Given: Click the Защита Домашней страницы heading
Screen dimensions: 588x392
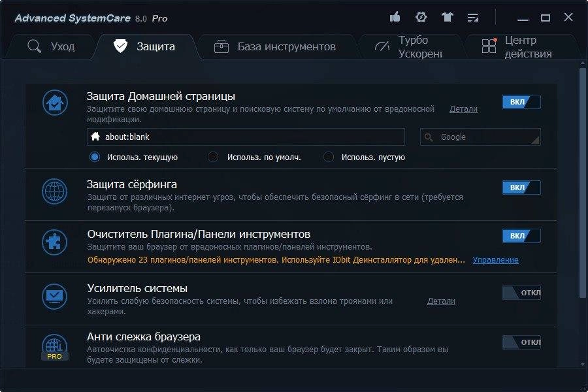Looking at the screenshot, I should pos(161,97).
